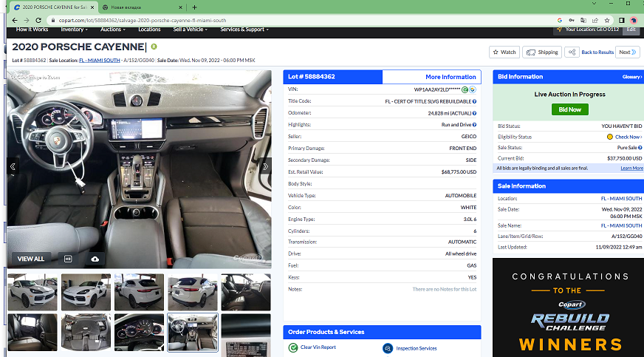Return via Back to Results link

(x=597, y=52)
